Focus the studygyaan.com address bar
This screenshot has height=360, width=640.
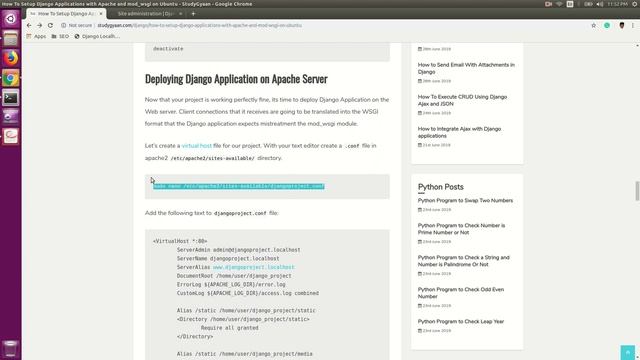(199, 25)
